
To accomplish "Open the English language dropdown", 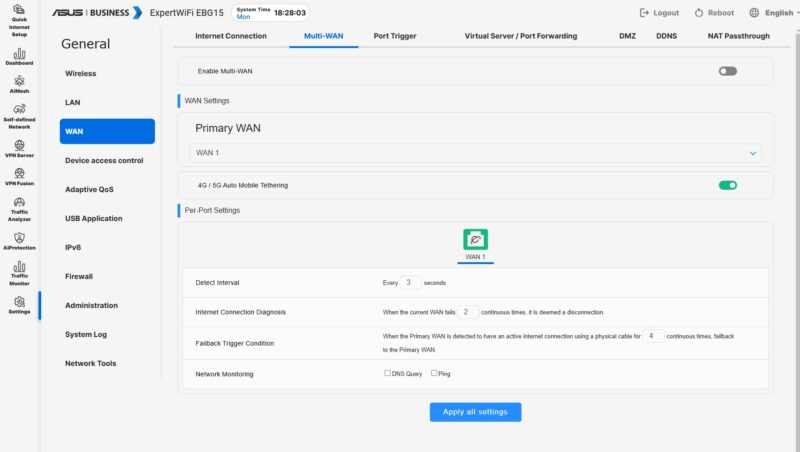I will 770,13.
